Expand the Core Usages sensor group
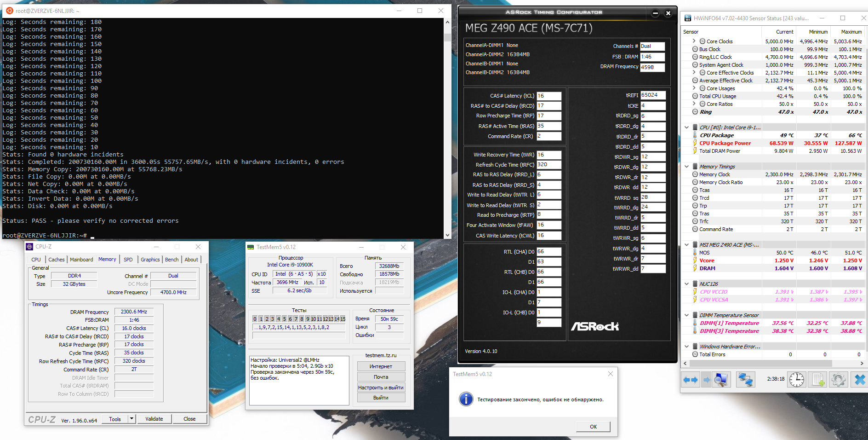Screen dimensions: 868x440 click(x=694, y=88)
